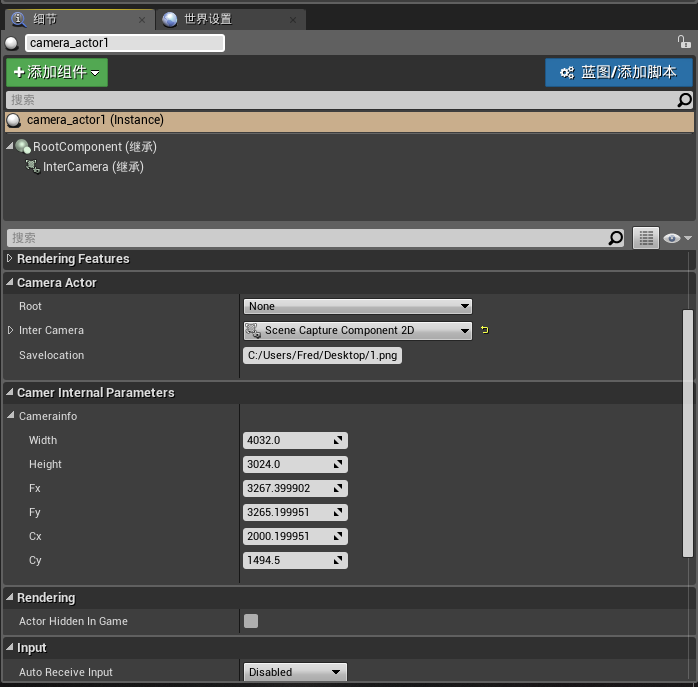Reset Inter Camera to default yellow arrow
This screenshot has width=698, height=687.
click(x=485, y=330)
